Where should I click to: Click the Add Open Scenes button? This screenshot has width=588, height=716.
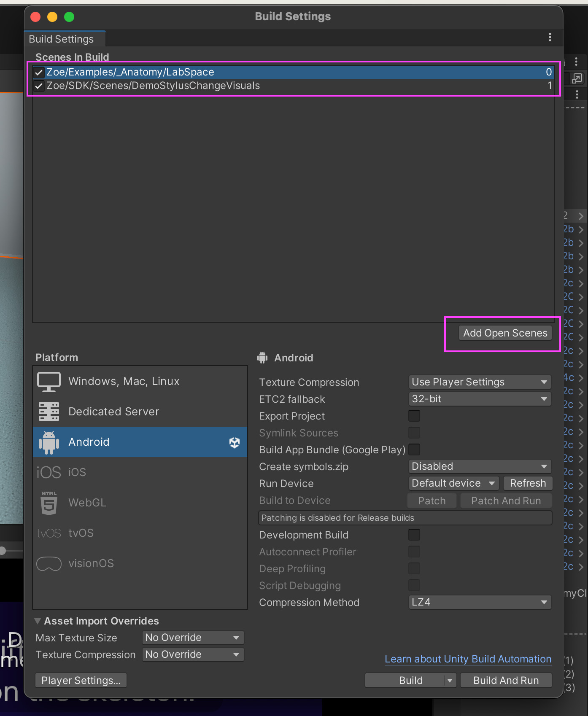click(x=505, y=333)
